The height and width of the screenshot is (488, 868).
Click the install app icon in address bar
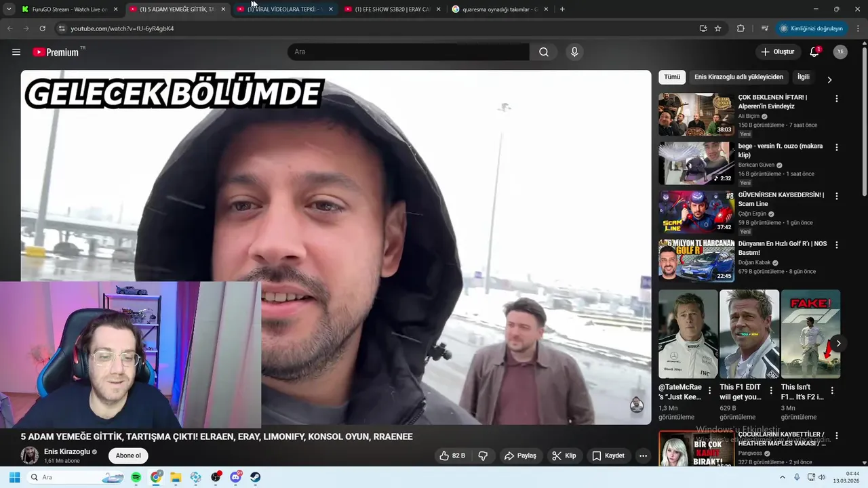pos(703,28)
